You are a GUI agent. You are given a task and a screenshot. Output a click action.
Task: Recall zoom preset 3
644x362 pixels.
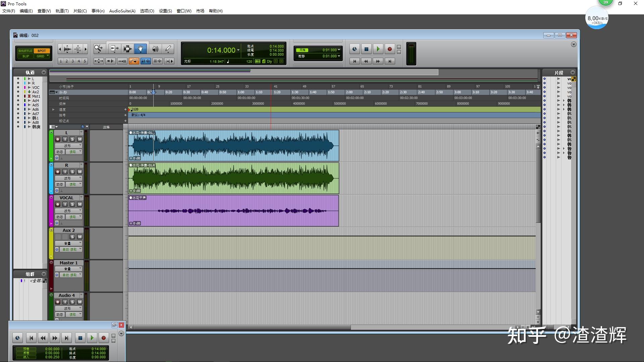[73, 61]
